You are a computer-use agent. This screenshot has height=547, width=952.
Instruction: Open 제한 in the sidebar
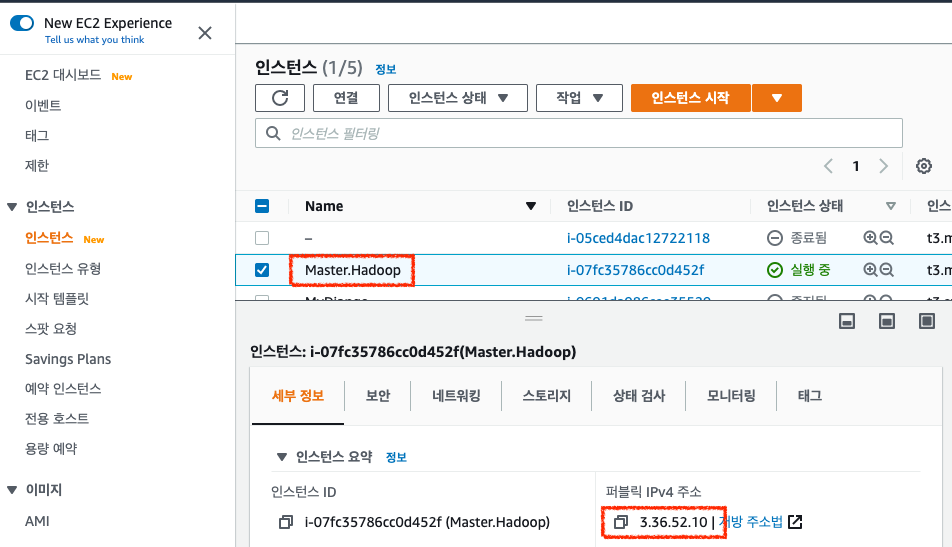[x=37, y=166]
